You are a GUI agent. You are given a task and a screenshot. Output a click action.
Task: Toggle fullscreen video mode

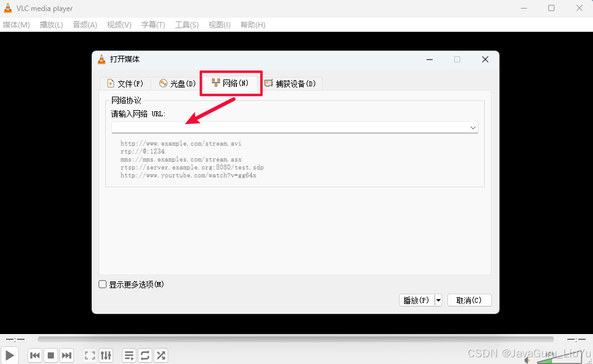[90, 355]
